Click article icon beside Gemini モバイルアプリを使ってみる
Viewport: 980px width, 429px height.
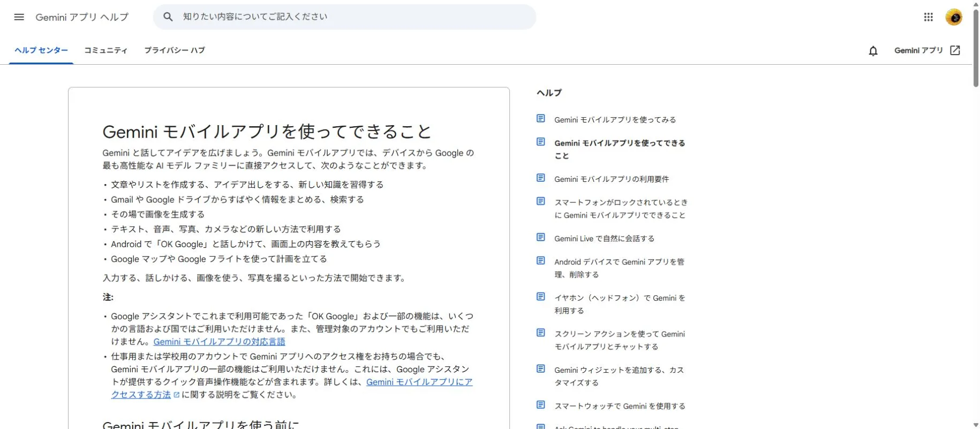pos(541,118)
